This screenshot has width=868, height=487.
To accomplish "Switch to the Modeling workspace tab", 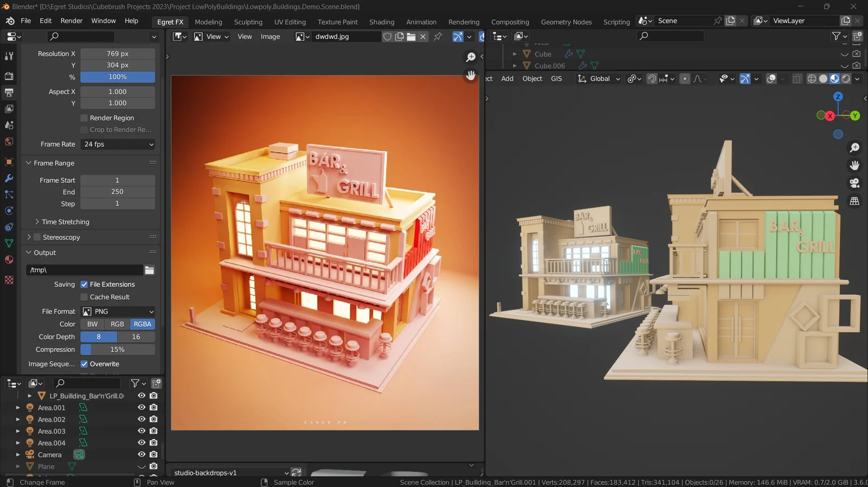I will 208,22.
